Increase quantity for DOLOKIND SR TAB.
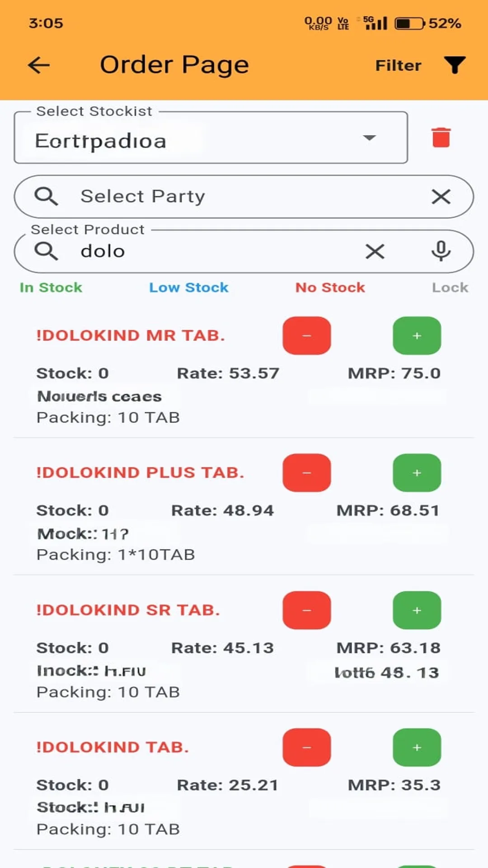The image size is (488, 868). click(x=417, y=610)
